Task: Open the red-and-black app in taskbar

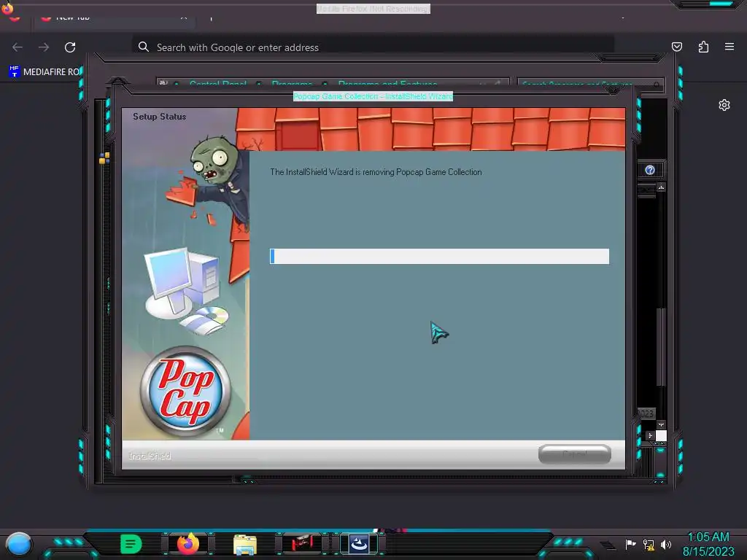Action: (301, 543)
